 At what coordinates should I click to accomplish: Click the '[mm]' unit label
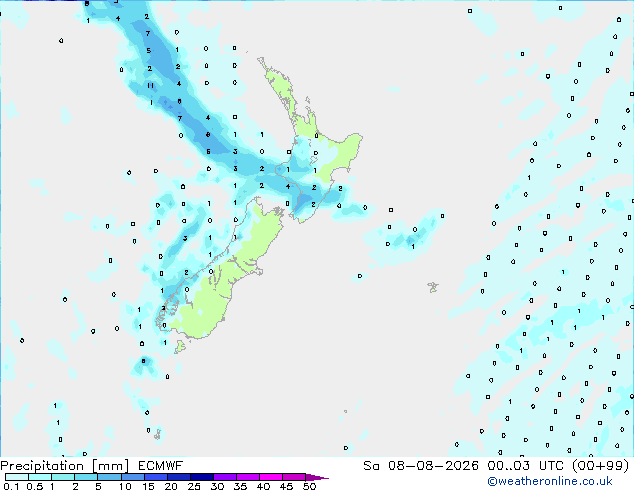(x=110, y=466)
